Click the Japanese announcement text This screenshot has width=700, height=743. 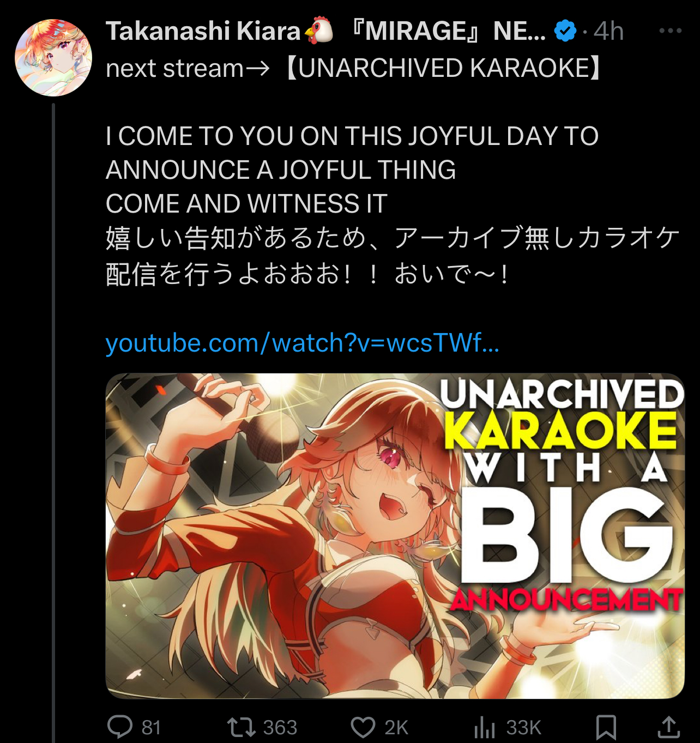tap(393, 256)
